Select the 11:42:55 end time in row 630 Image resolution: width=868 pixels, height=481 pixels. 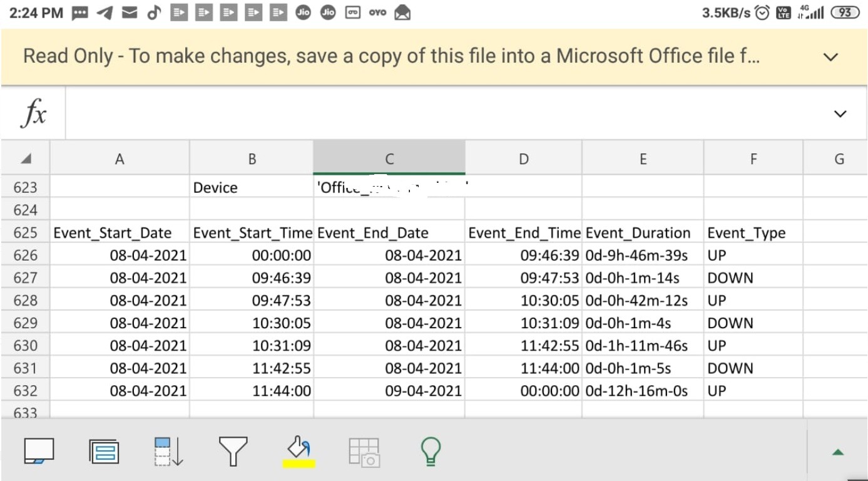click(524, 345)
